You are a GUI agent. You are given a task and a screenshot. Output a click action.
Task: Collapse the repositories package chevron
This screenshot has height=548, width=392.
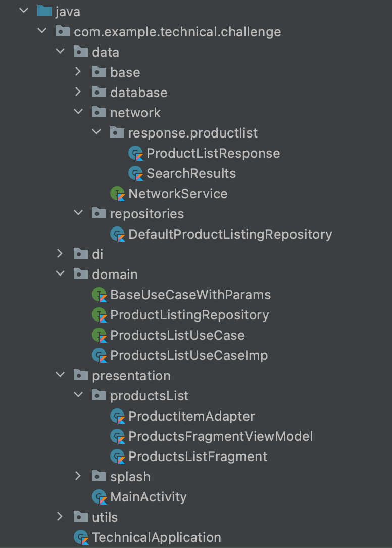78,213
